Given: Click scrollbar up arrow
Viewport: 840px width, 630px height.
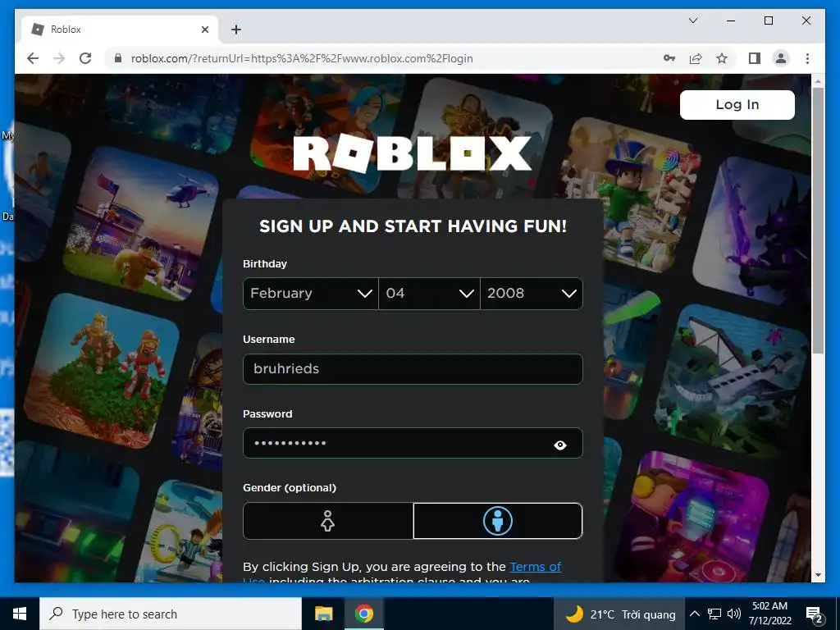Looking at the screenshot, I should (x=818, y=81).
